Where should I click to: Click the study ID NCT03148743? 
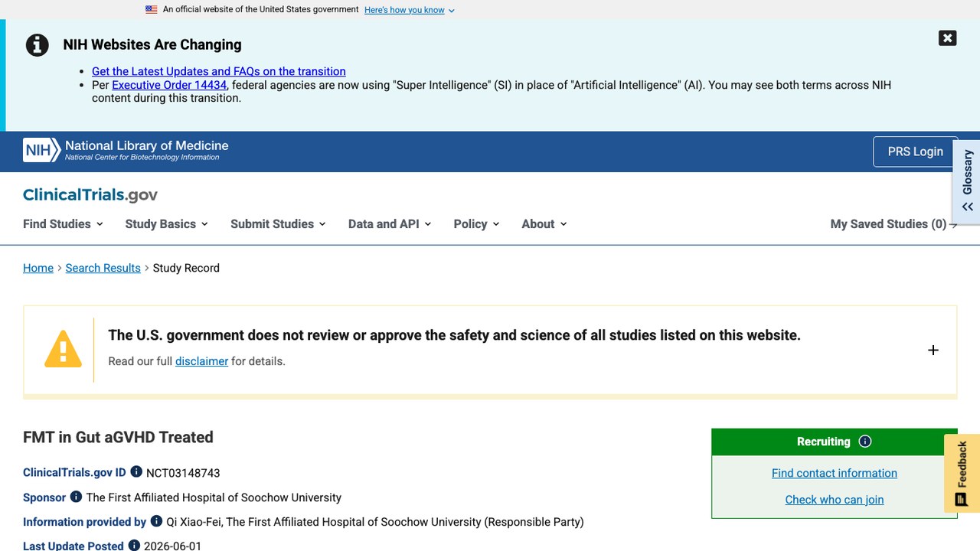coord(183,473)
